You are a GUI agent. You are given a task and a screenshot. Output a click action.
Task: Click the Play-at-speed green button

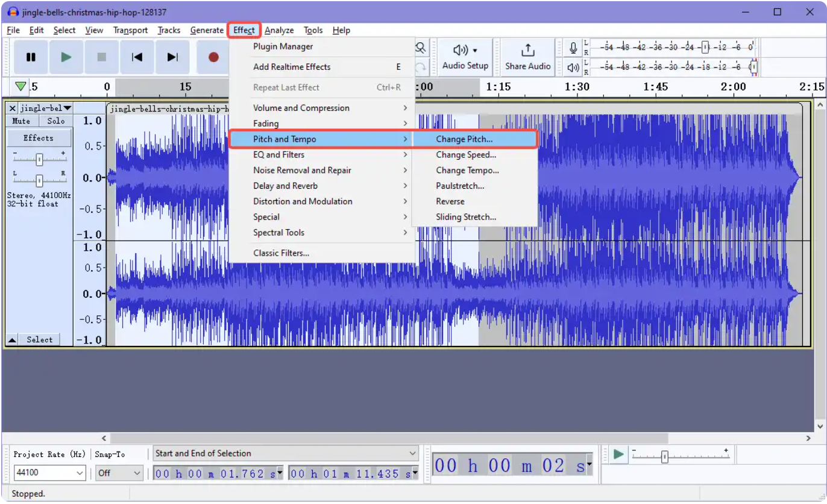click(618, 454)
